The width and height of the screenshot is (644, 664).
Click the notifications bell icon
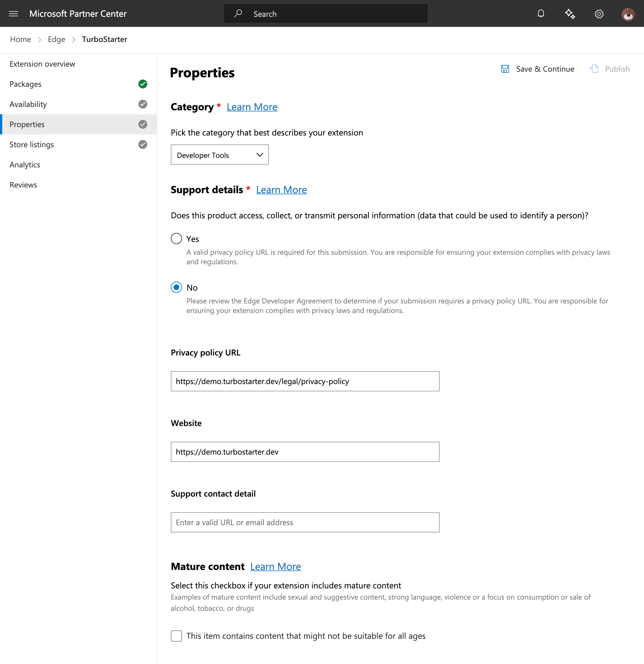click(x=541, y=13)
